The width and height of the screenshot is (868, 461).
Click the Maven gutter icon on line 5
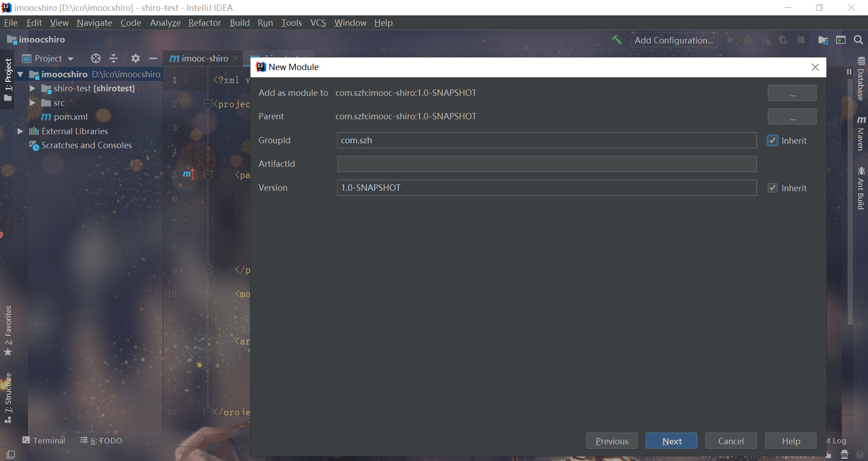click(188, 174)
